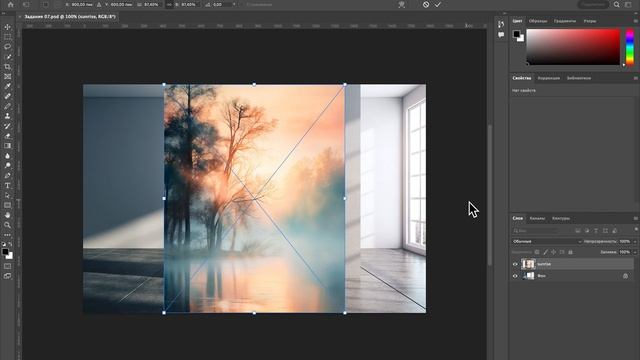Open the Edit Toolbar three-dots button

[x=7, y=235]
